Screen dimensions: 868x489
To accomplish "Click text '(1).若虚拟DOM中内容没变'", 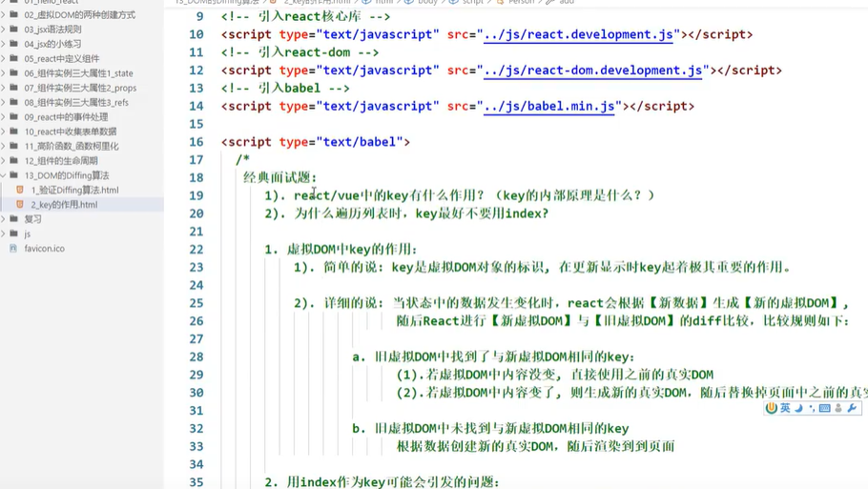I will click(x=476, y=375).
